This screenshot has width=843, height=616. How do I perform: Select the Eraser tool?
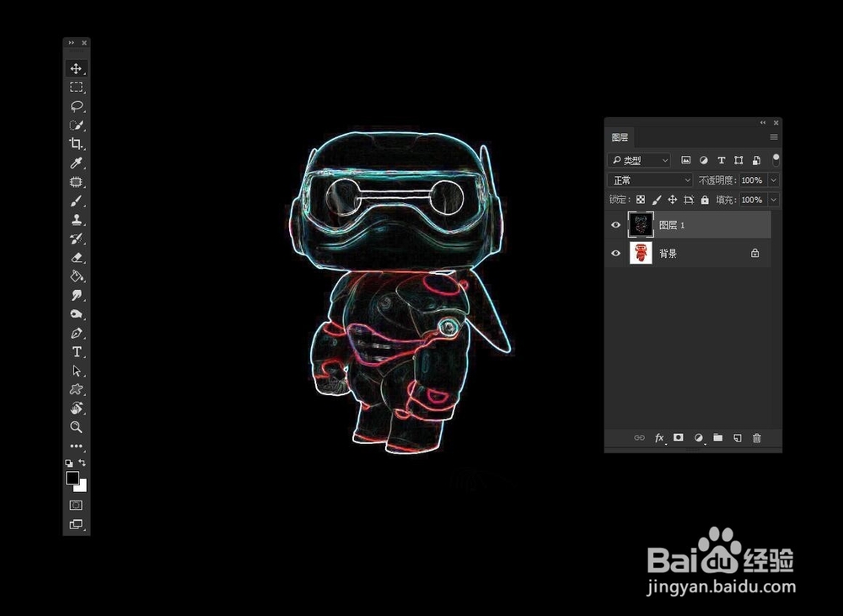(76, 258)
